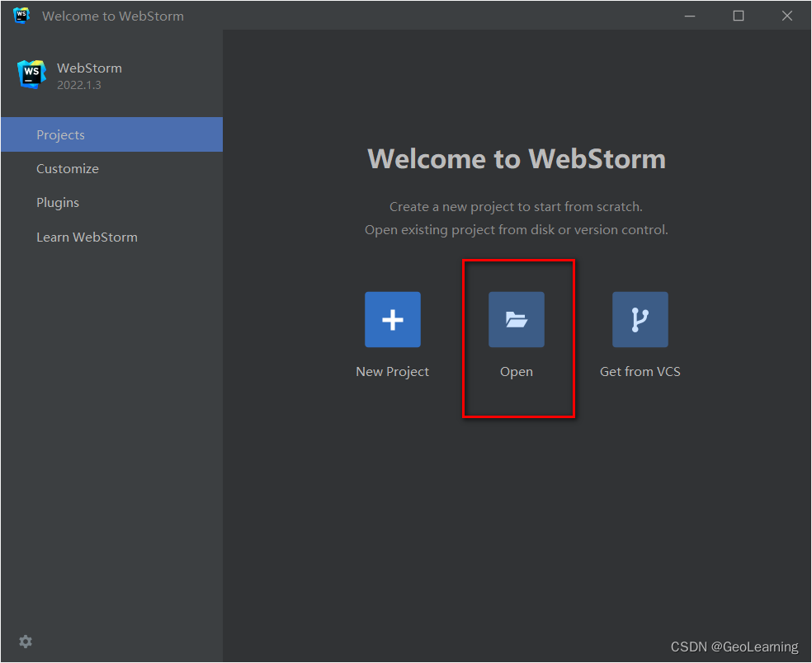The image size is (812, 663).
Task: Select the Projects tab
Action: tap(112, 134)
